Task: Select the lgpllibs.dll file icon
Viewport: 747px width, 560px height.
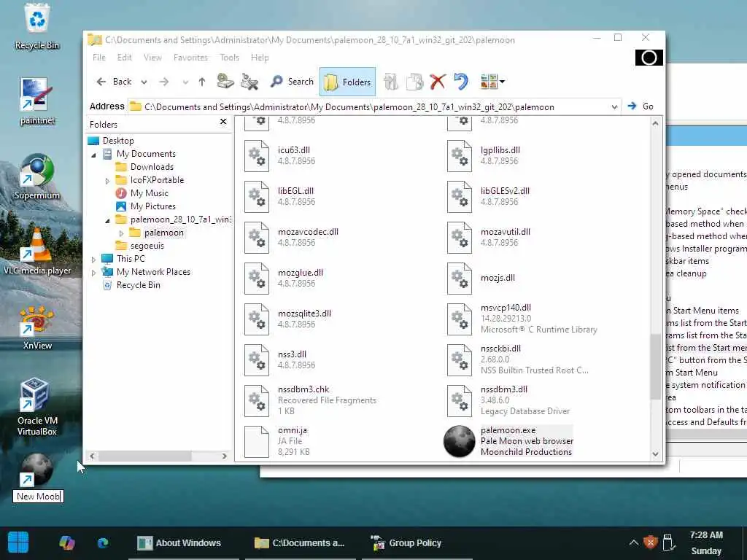Action: 460,156
